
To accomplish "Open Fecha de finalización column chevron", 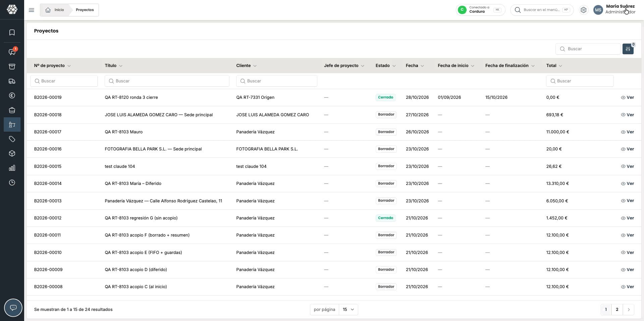I will [533, 66].
